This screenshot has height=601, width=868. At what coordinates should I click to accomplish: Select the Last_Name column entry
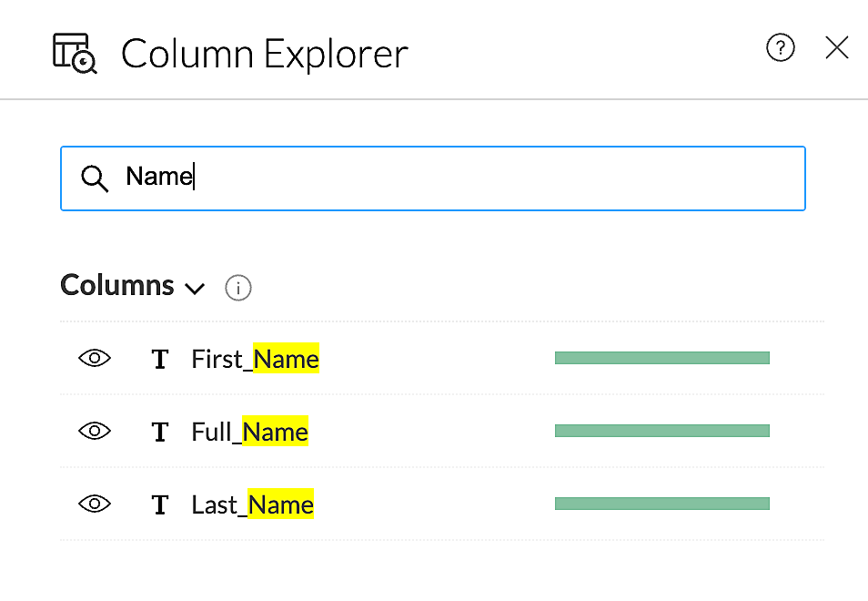click(253, 504)
